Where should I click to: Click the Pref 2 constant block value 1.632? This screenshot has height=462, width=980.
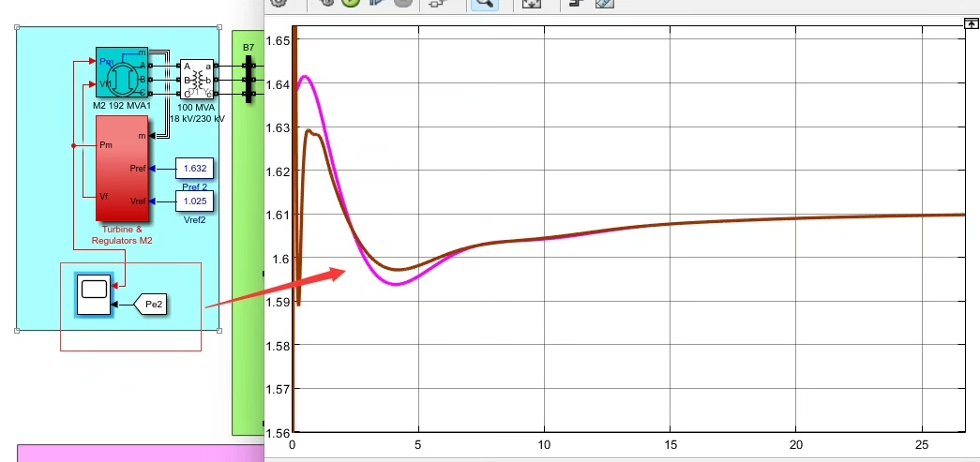point(195,168)
